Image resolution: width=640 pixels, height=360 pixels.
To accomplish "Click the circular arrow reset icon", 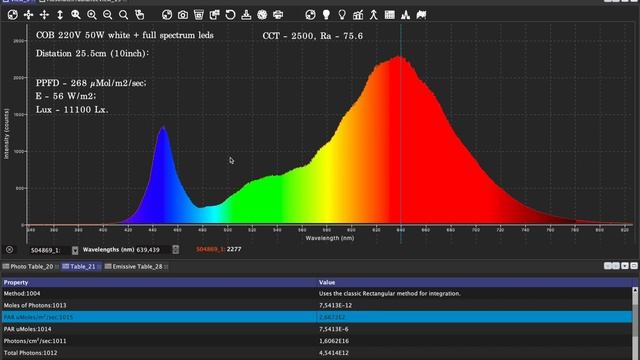I will (231, 15).
